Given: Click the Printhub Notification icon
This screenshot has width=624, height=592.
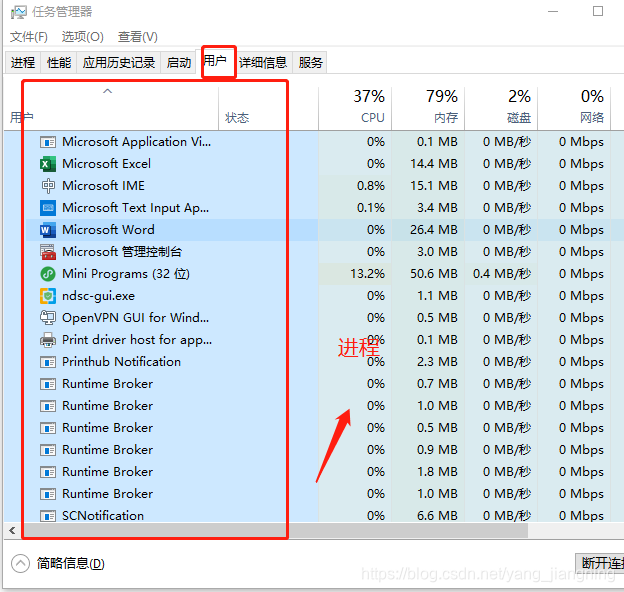Looking at the screenshot, I should tap(48, 362).
